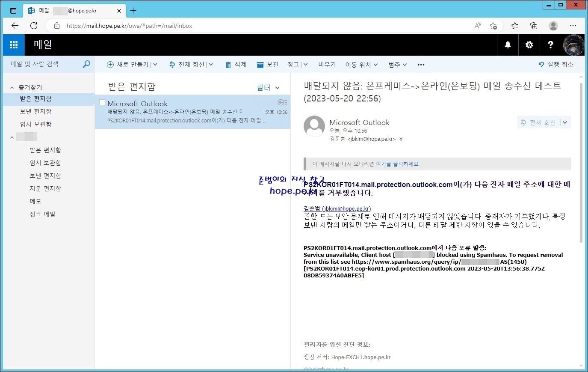The width and height of the screenshot is (588, 372).
Task: Open the 정크 메일 folder
Action: (x=42, y=214)
